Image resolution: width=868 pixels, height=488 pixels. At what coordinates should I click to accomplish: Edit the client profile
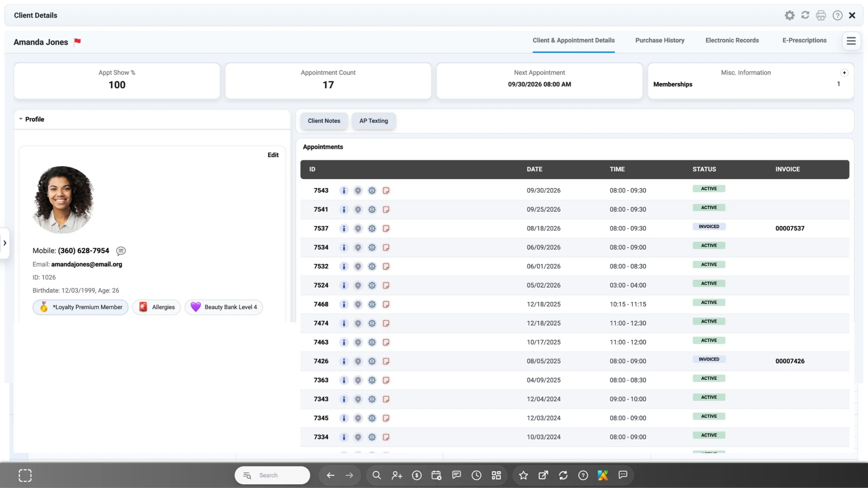[273, 155]
